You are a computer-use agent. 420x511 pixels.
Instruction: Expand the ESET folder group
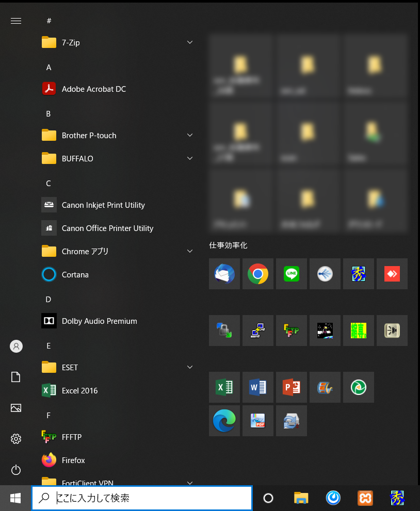pos(190,367)
